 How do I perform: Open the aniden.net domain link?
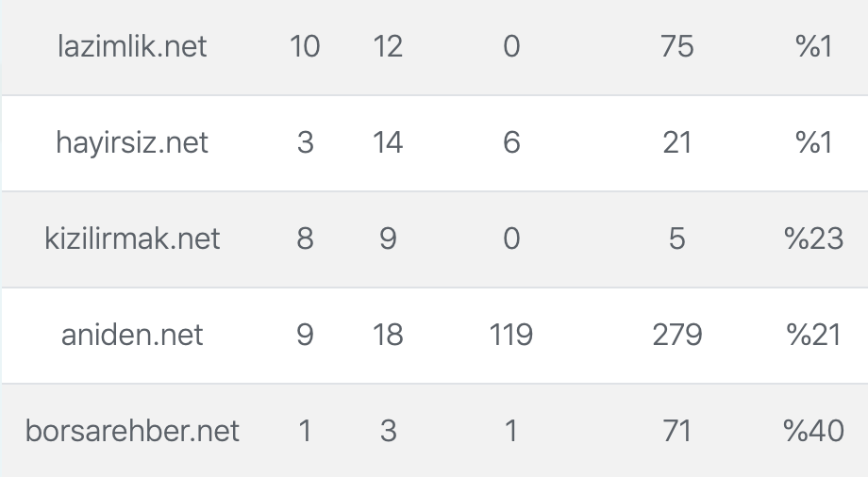(x=132, y=335)
